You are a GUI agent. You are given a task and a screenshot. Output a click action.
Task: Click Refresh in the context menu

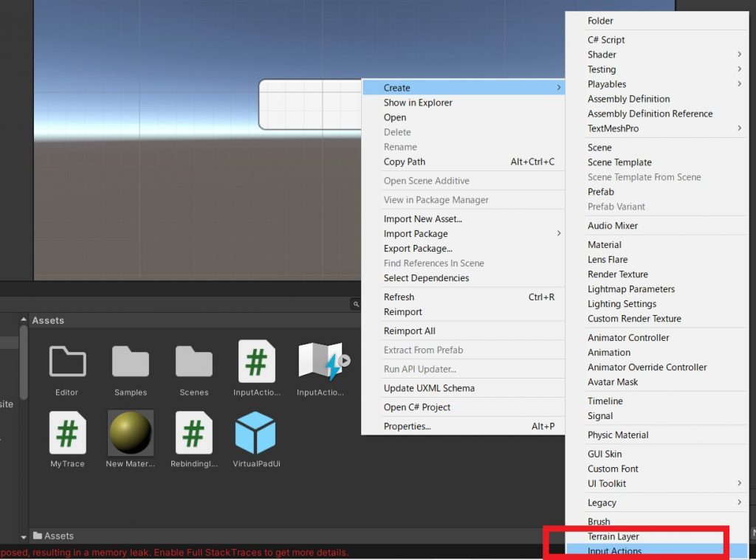pos(399,297)
